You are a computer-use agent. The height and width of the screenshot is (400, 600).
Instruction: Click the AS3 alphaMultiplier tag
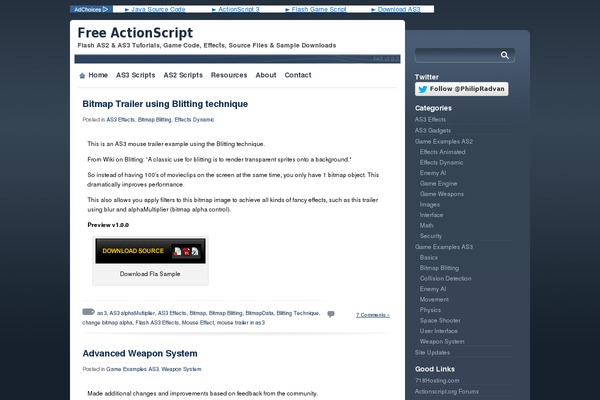point(132,313)
